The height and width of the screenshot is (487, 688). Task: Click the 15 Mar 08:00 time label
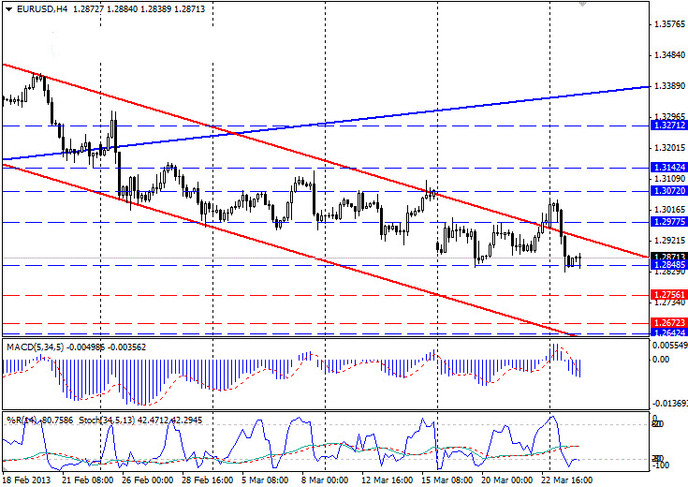pos(447,480)
